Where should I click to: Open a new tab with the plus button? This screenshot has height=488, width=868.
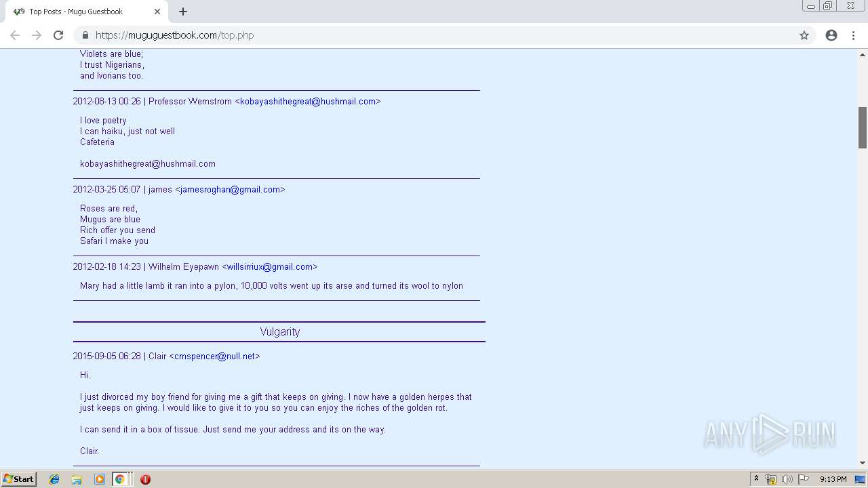pyautogui.click(x=183, y=12)
